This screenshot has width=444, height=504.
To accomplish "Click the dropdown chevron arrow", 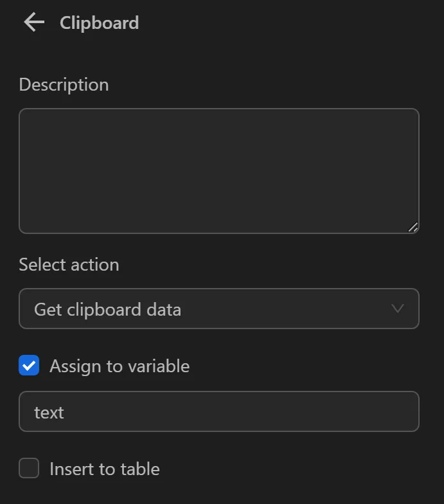I will [398, 309].
